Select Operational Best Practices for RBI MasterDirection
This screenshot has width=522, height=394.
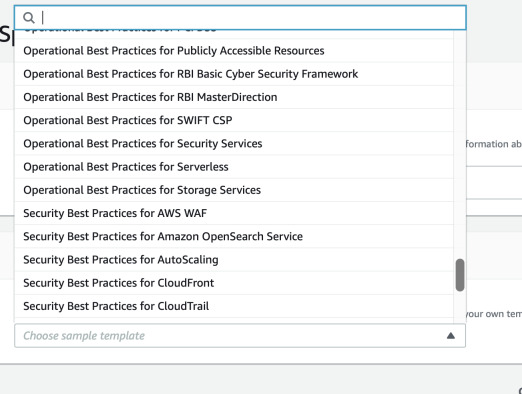click(234, 97)
